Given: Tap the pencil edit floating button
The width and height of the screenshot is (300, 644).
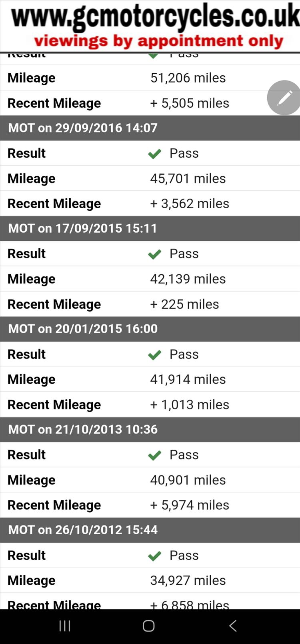Looking at the screenshot, I should pyautogui.click(x=284, y=98).
